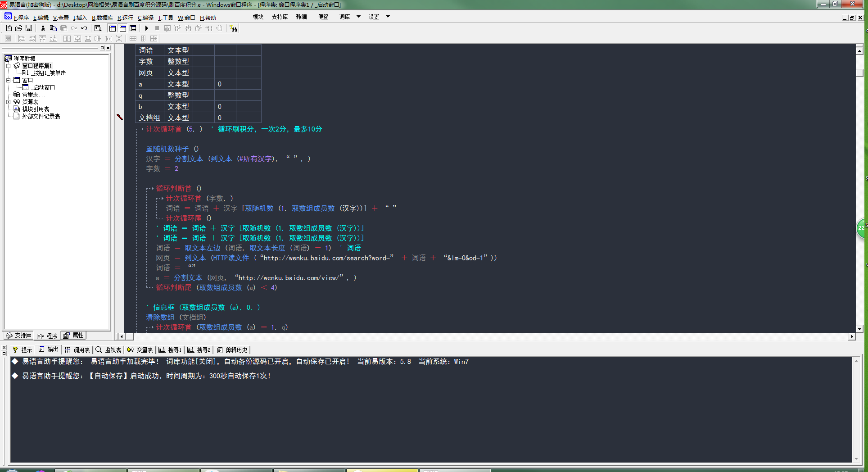
Task: Click the 设置 button in the top bar
Action: click(374, 17)
